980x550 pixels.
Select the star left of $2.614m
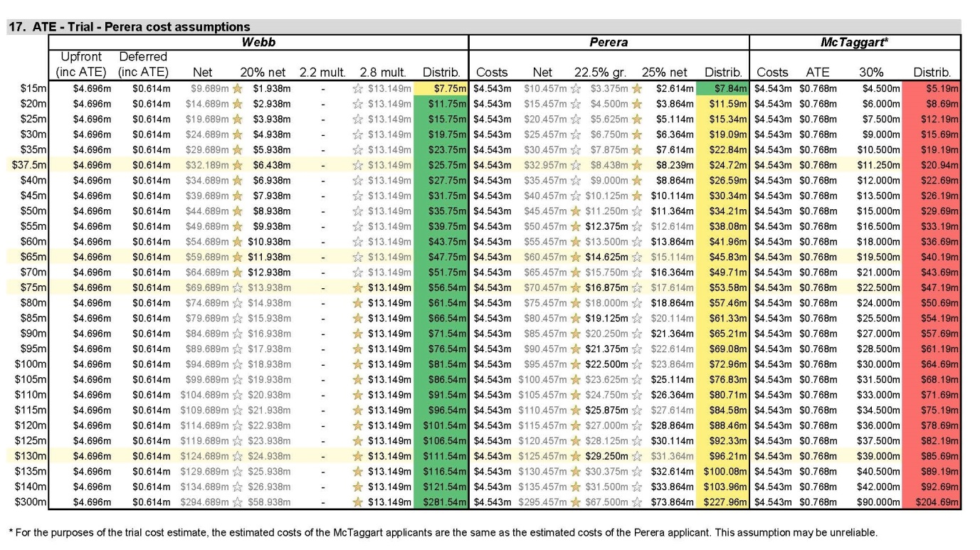636,89
